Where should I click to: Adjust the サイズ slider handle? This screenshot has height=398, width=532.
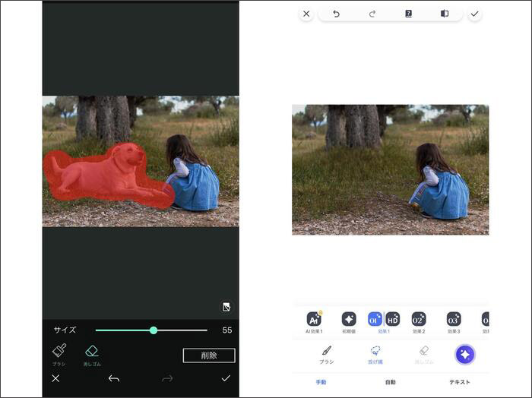coord(154,330)
